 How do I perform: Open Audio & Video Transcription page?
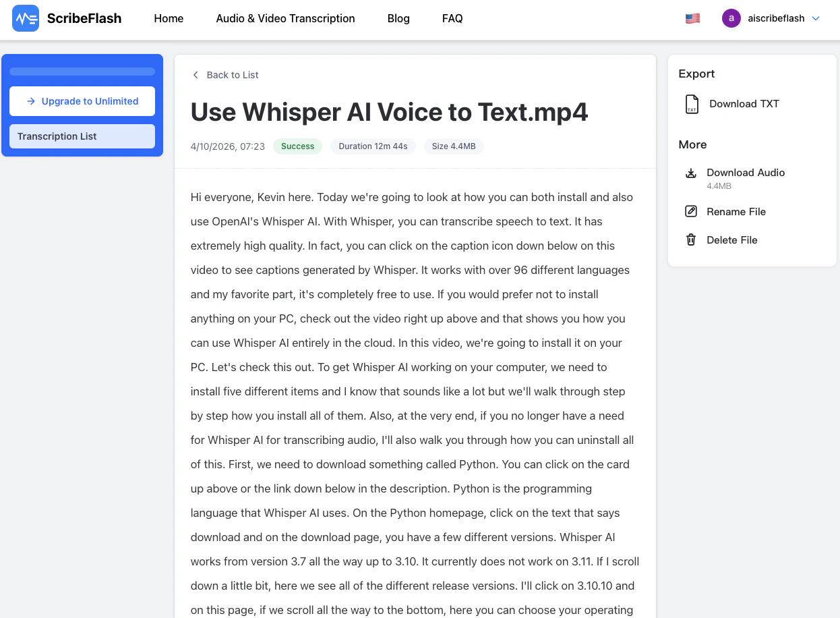285,18
